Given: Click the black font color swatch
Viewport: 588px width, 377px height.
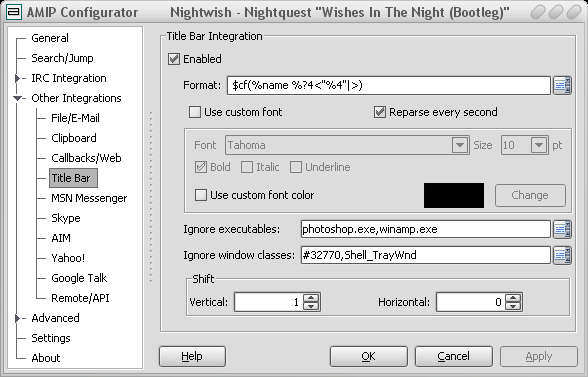Looking at the screenshot, I should [x=454, y=195].
